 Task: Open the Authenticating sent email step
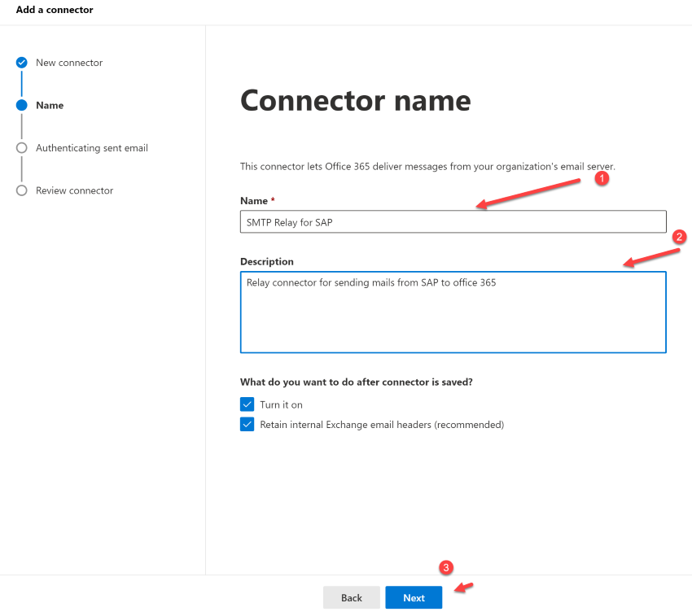coord(92,148)
